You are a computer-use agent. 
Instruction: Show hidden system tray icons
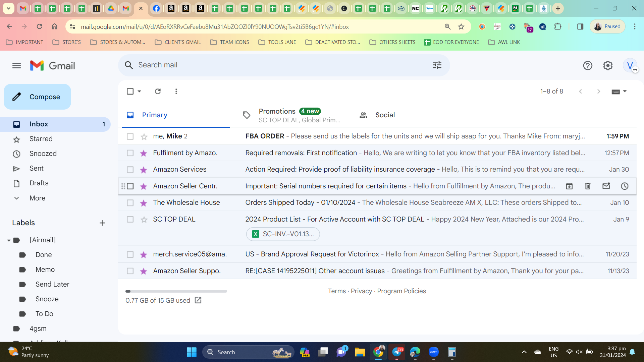click(524, 352)
